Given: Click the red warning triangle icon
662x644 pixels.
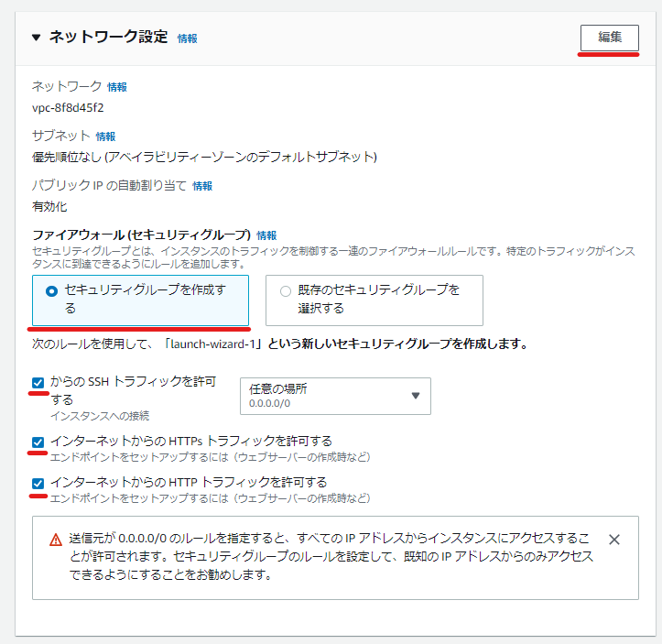Looking at the screenshot, I should pyautogui.click(x=56, y=540).
